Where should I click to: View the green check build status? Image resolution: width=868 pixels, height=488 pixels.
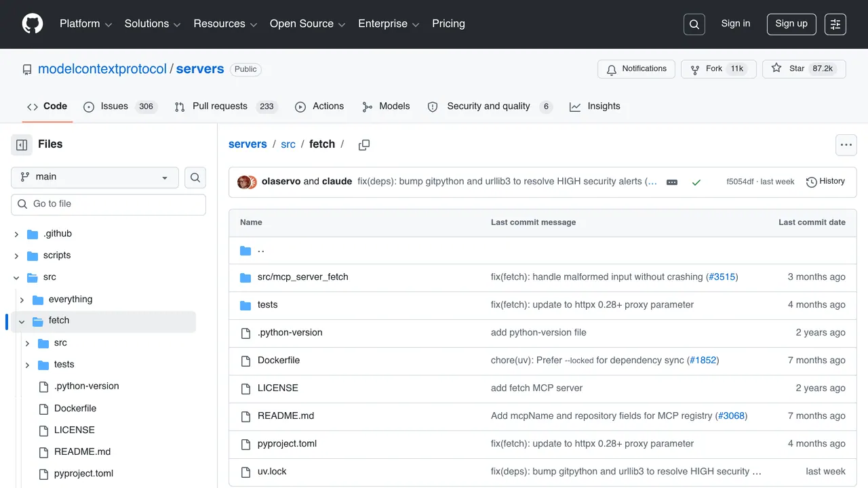(696, 182)
